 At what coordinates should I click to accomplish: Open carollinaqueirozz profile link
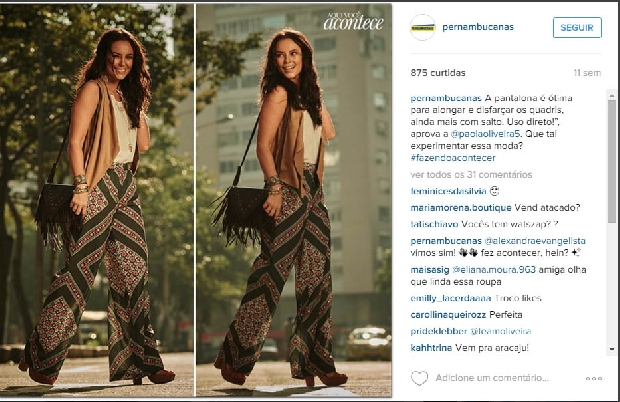coord(448,315)
